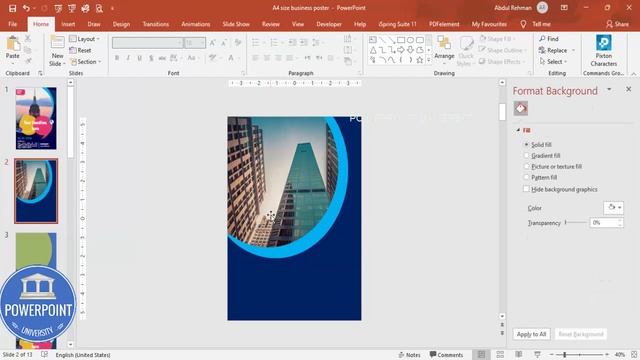
Task: Pick the oval shape in the shapes gallery
Action: [410, 40]
